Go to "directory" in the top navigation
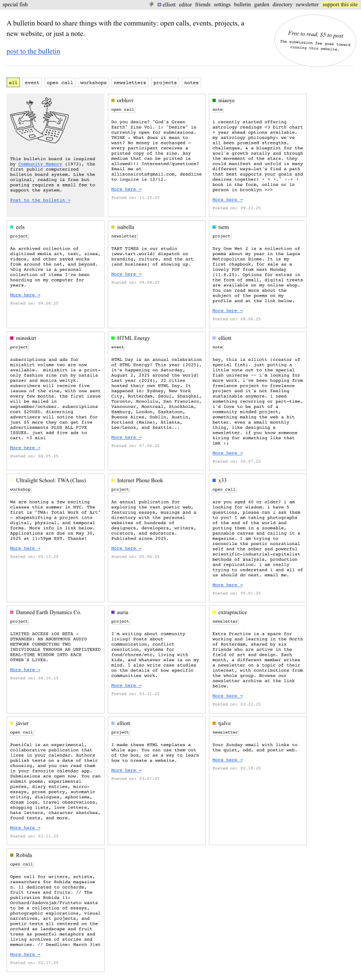Screen dimensions: 361x980 pos(282,4)
